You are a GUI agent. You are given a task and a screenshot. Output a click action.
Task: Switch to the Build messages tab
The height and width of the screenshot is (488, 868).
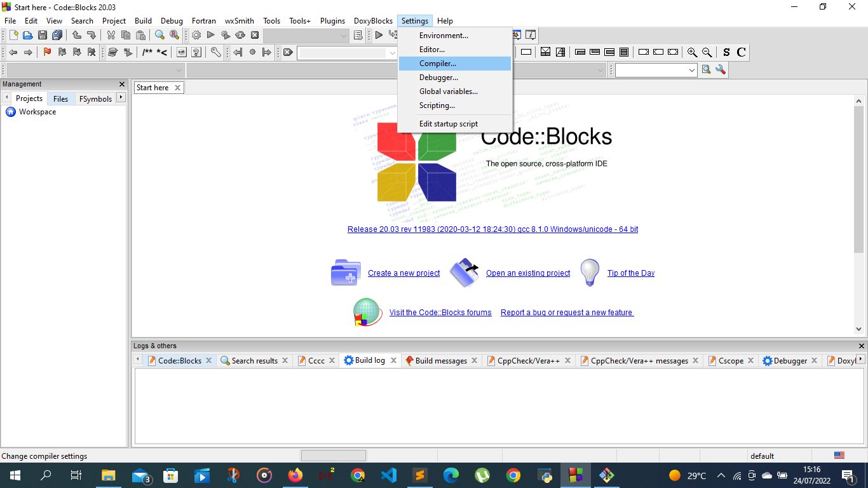pos(441,360)
